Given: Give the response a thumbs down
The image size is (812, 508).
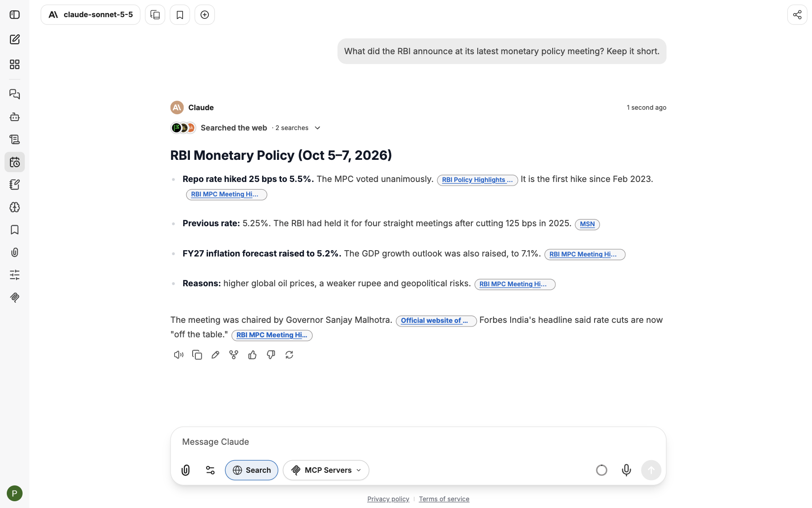Looking at the screenshot, I should [x=271, y=355].
